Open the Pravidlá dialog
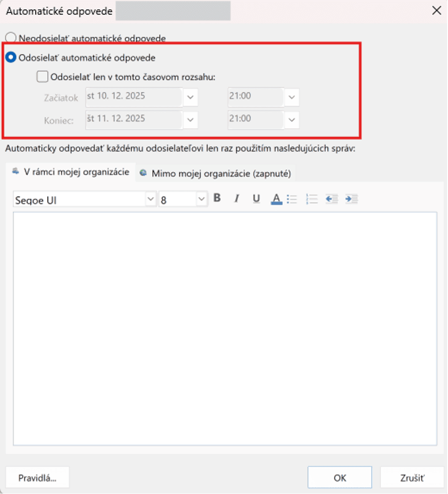This screenshot has width=448, height=494. click(37, 477)
